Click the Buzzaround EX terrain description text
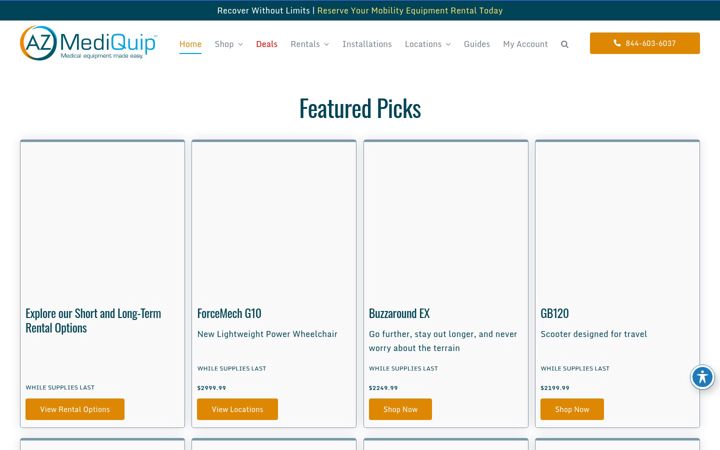The width and height of the screenshot is (720, 450). tap(443, 341)
